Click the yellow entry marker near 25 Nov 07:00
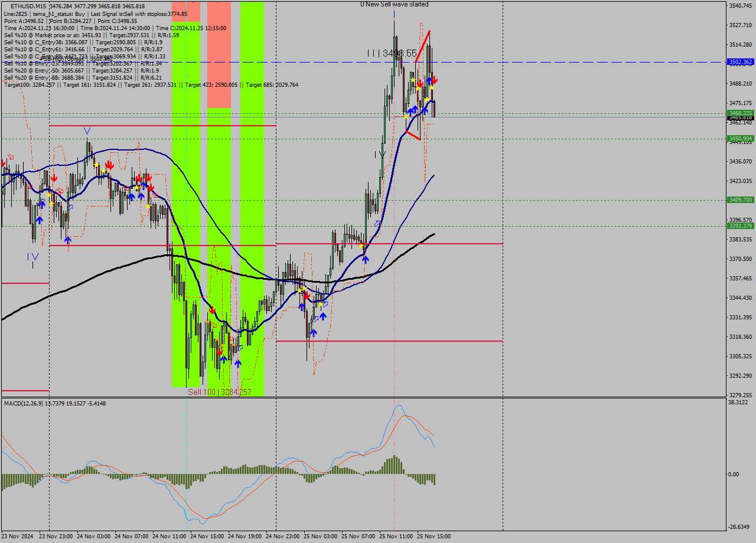This screenshot has width=756, height=543. click(x=360, y=246)
